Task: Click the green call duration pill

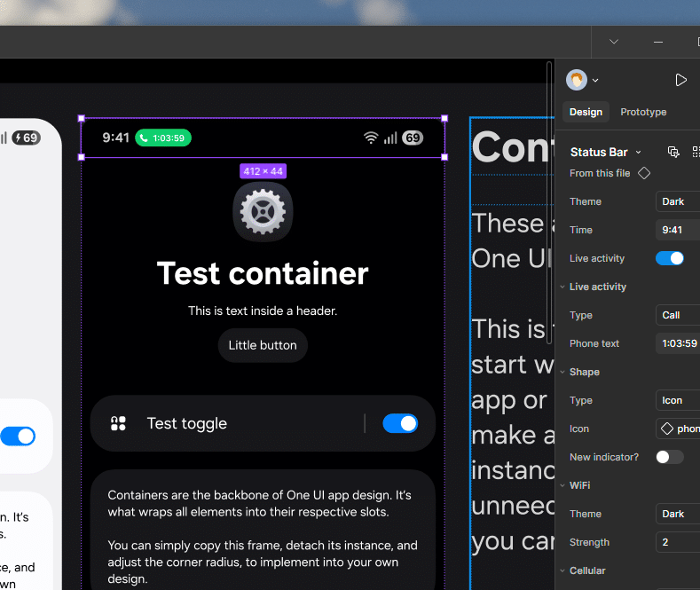Action: tap(163, 138)
